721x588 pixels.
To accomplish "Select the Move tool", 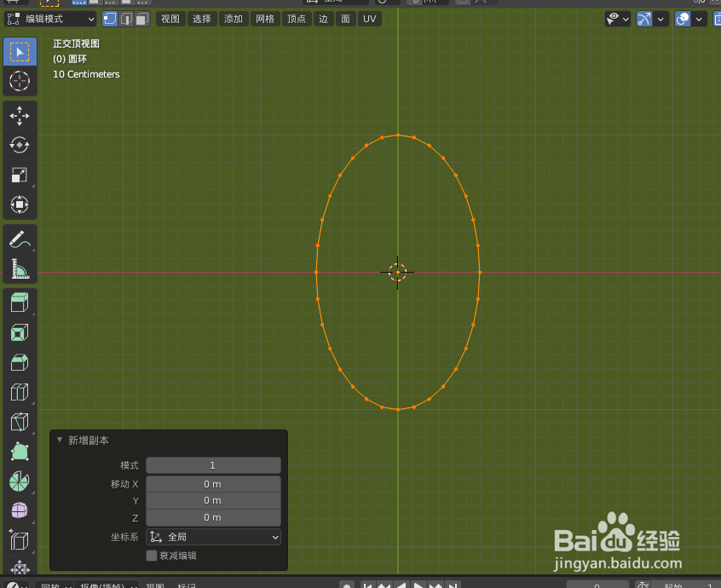I will tap(20, 117).
